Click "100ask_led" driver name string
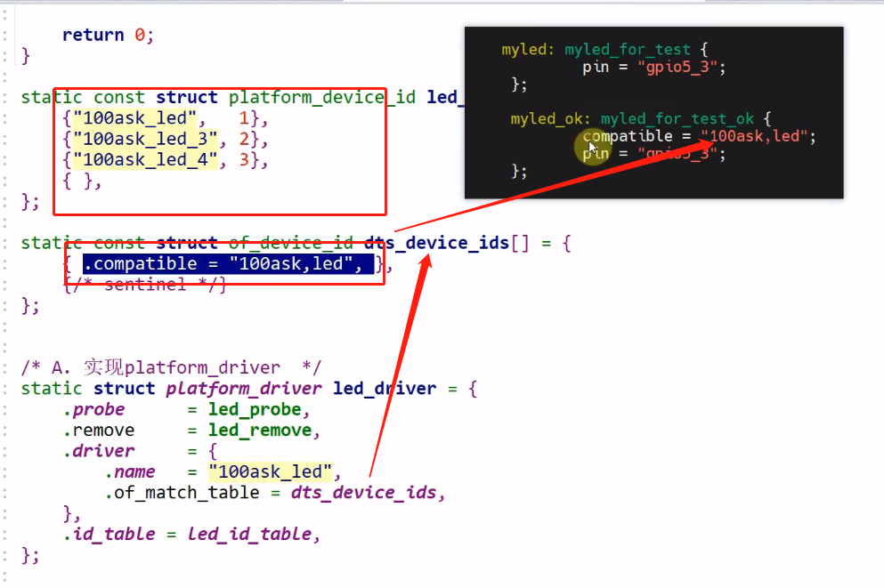 click(270, 472)
